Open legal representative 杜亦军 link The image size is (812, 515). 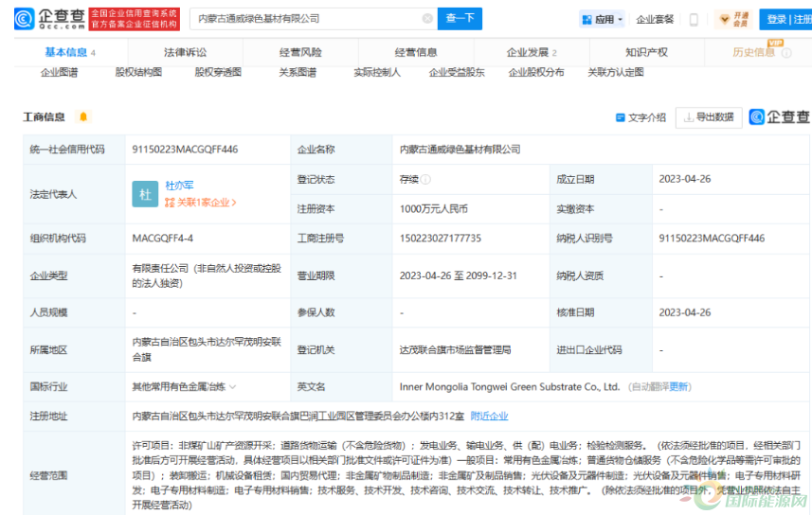click(x=179, y=186)
